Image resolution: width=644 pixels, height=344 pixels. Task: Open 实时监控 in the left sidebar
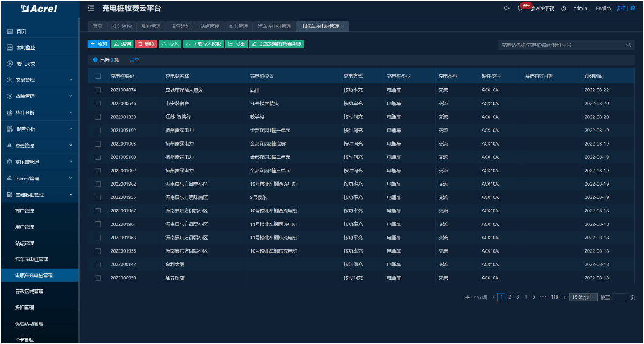tap(26, 48)
